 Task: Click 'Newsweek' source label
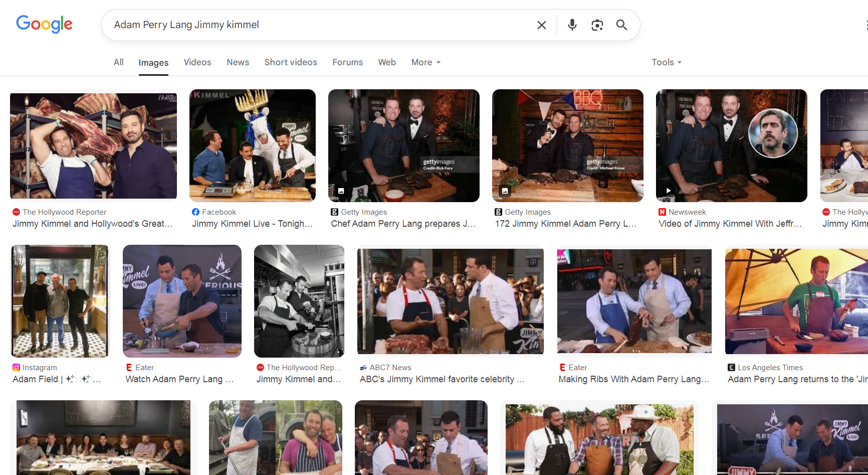coord(687,212)
